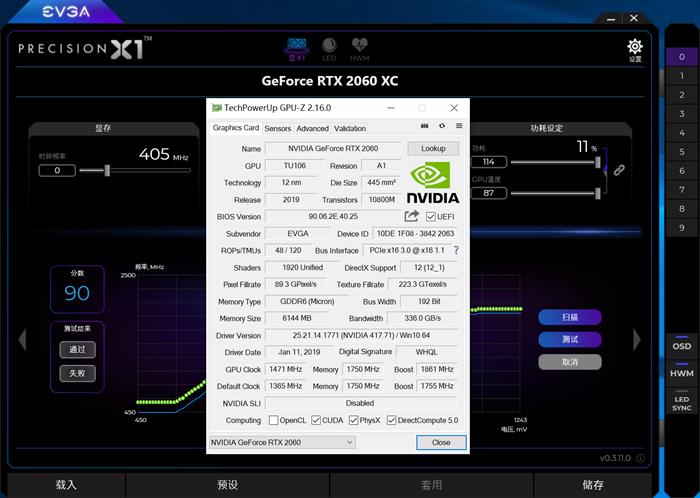Select profile 9 in sidebar

pos(682,228)
